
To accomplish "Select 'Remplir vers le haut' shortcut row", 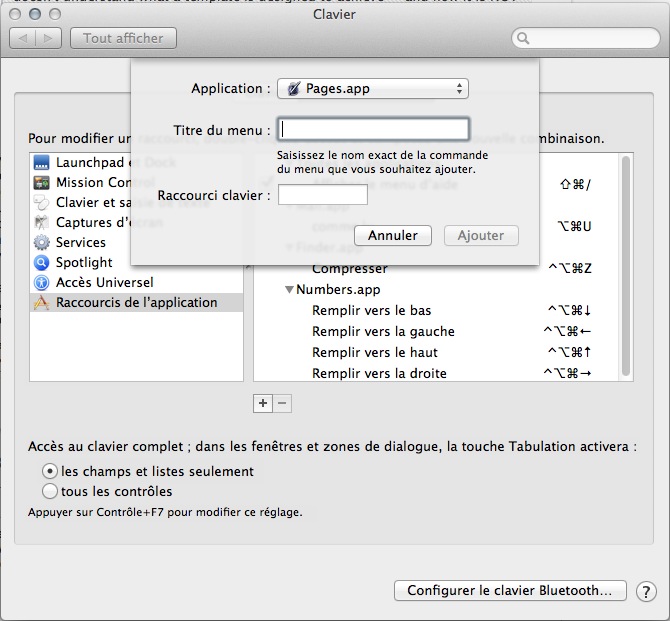I will [x=436, y=352].
